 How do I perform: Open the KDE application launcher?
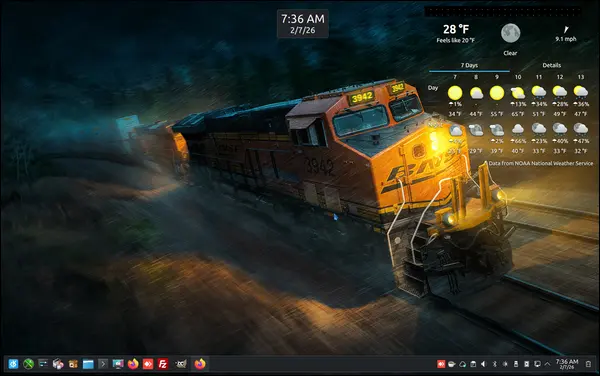(x=13, y=364)
